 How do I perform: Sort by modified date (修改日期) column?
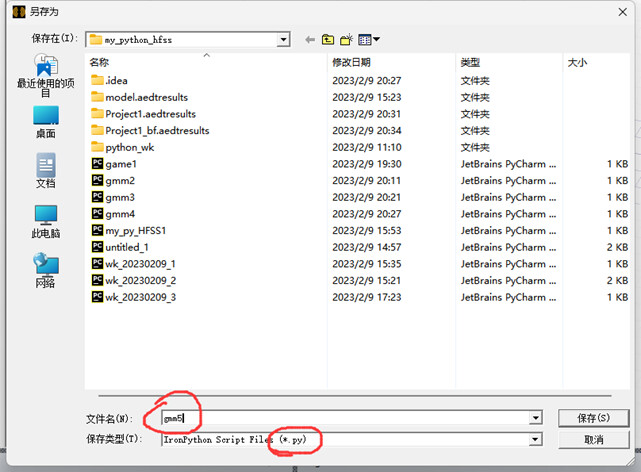point(351,63)
